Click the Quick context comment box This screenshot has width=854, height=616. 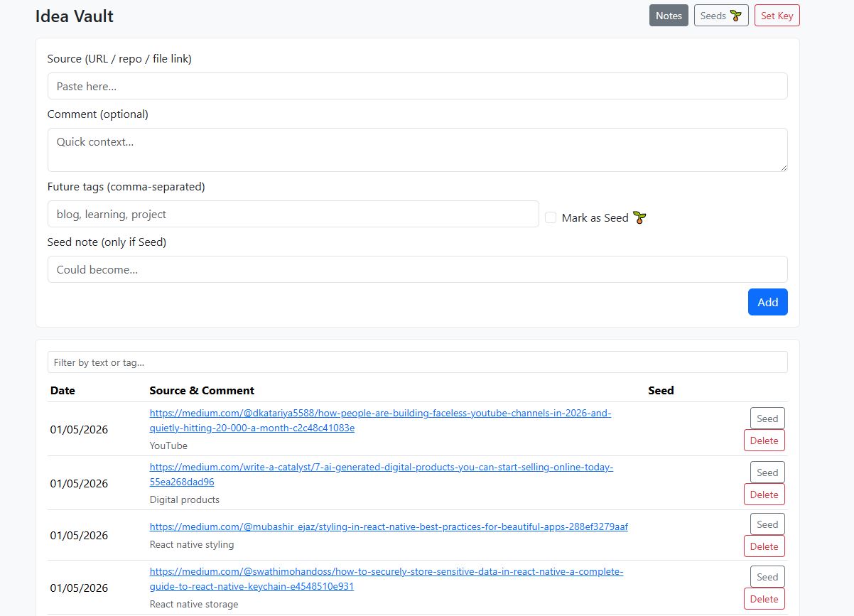click(417, 149)
